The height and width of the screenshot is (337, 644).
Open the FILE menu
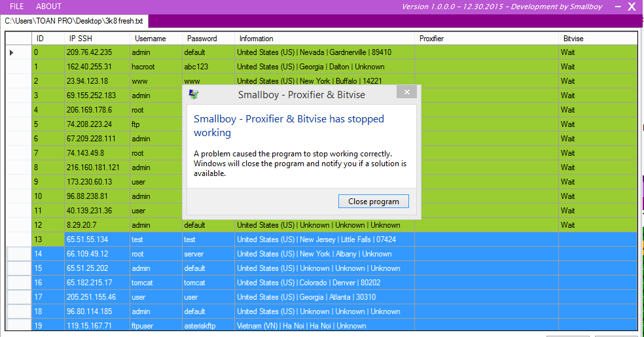point(17,7)
